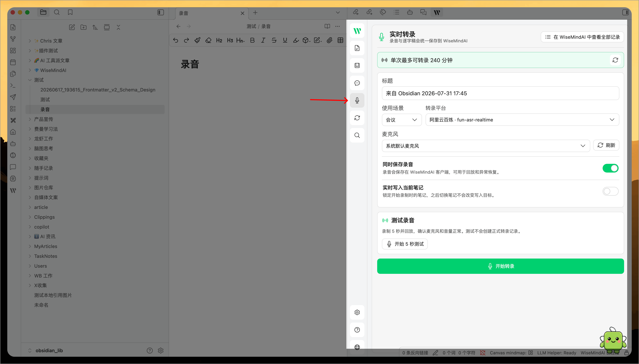Open the 麦克风 device dropdown
This screenshot has width=639, height=364.
click(486, 146)
